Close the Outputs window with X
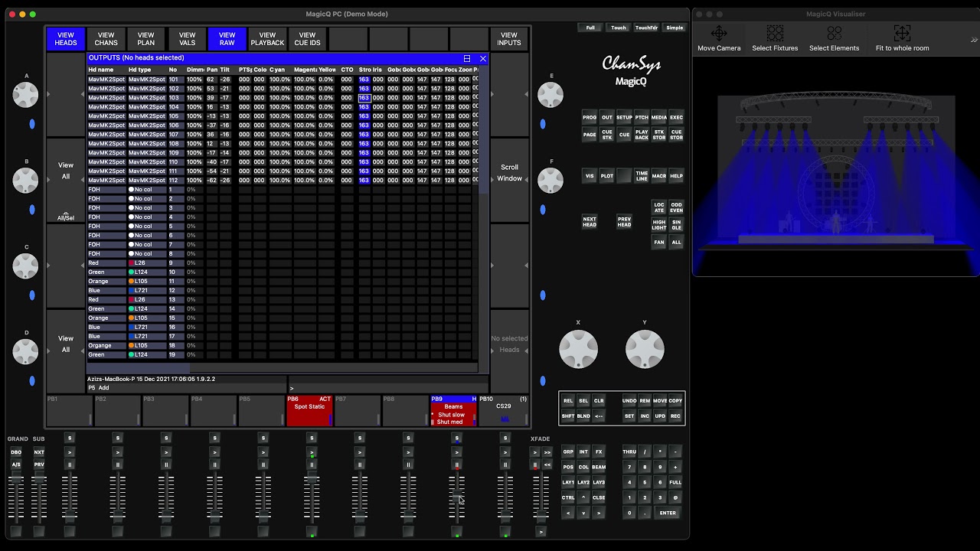980x551 pixels. (x=483, y=58)
